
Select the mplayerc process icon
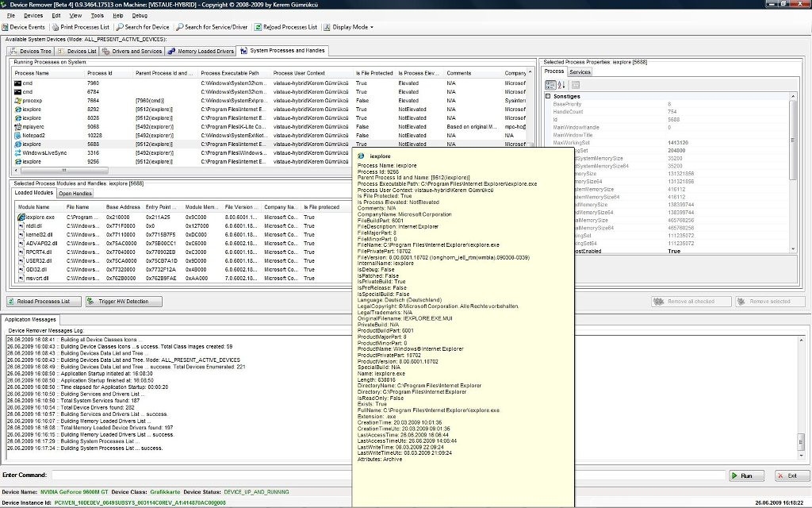[x=17, y=126]
